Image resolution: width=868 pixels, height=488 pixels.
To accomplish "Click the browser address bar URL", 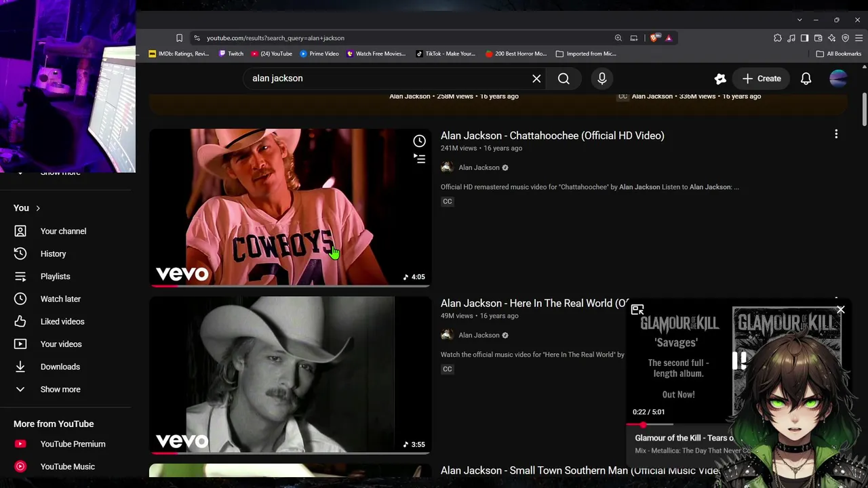I will (x=275, y=38).
